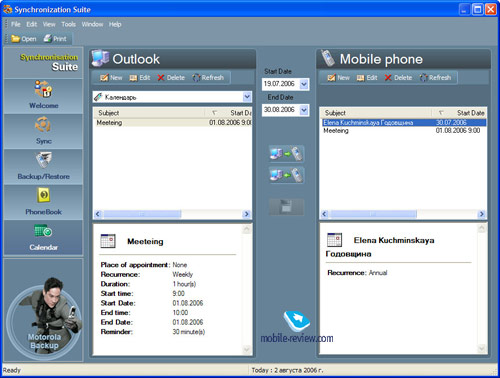
Task: Expand the Start Date dropdown
Action: [304, 84]
